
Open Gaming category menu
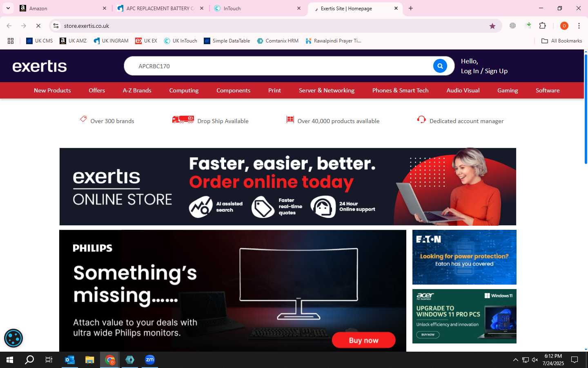[508, 90]
